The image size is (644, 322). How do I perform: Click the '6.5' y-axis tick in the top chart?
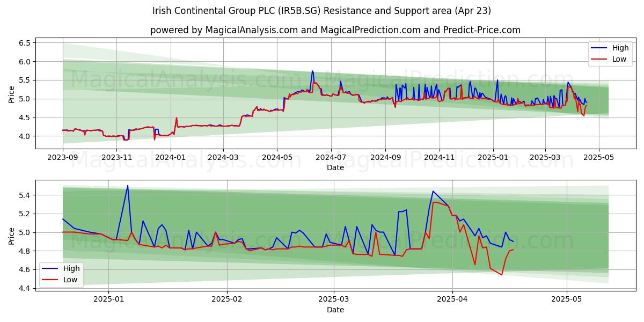pyautogui.click(x=25, y=42)
